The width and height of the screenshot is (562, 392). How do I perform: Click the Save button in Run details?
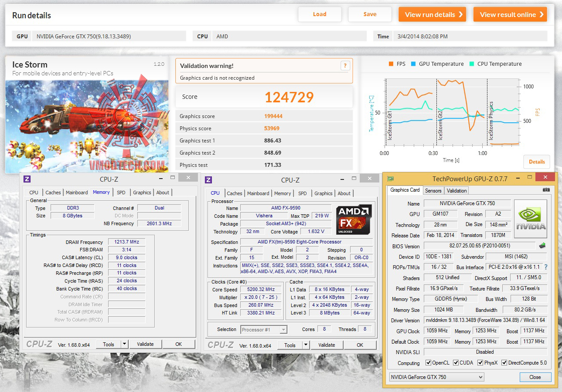[370, 14]
